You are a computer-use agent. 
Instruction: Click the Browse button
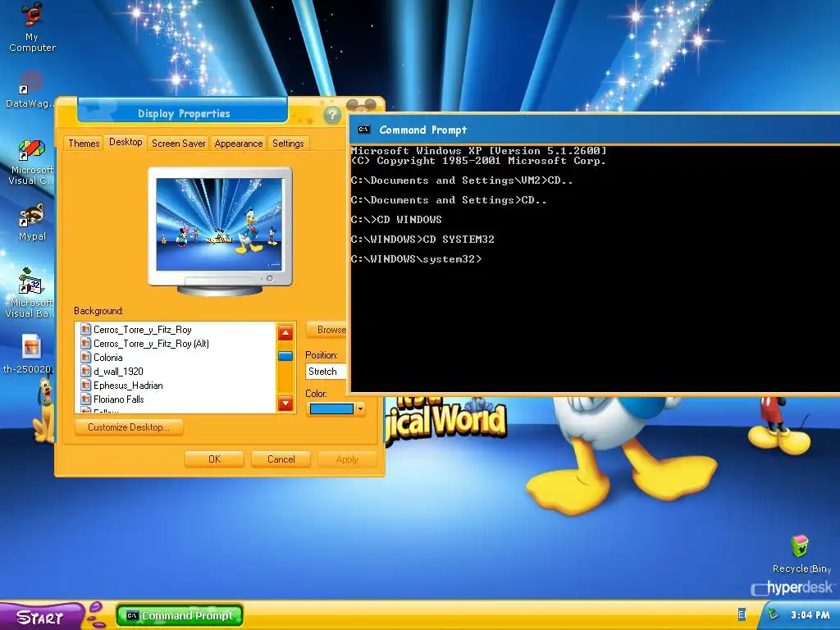click(x=327, y=330)
